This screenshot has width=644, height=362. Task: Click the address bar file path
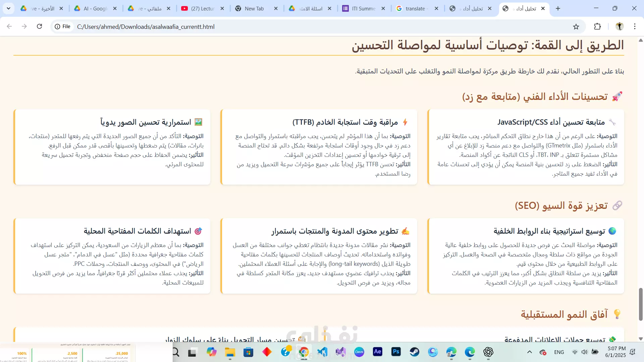[146, 26]
